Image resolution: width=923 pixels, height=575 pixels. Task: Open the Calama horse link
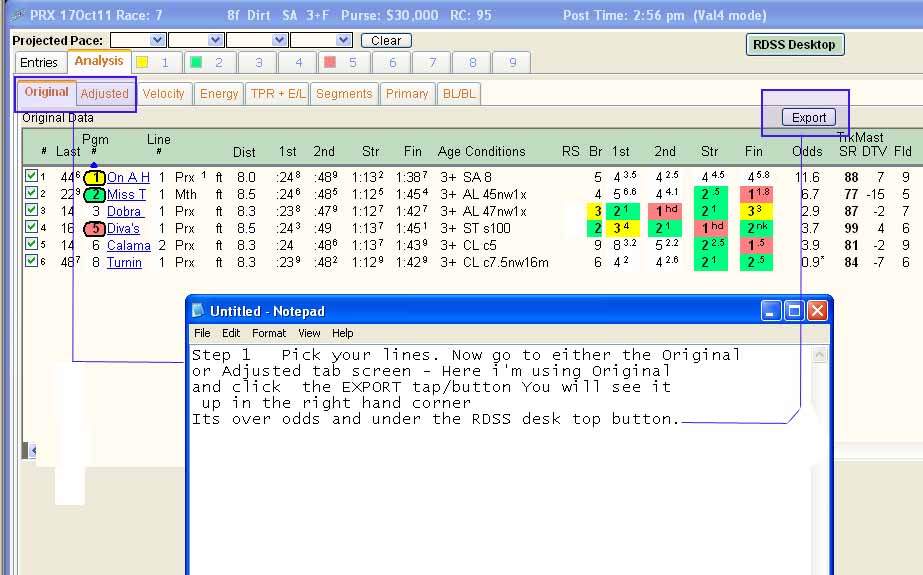(128, 245)
